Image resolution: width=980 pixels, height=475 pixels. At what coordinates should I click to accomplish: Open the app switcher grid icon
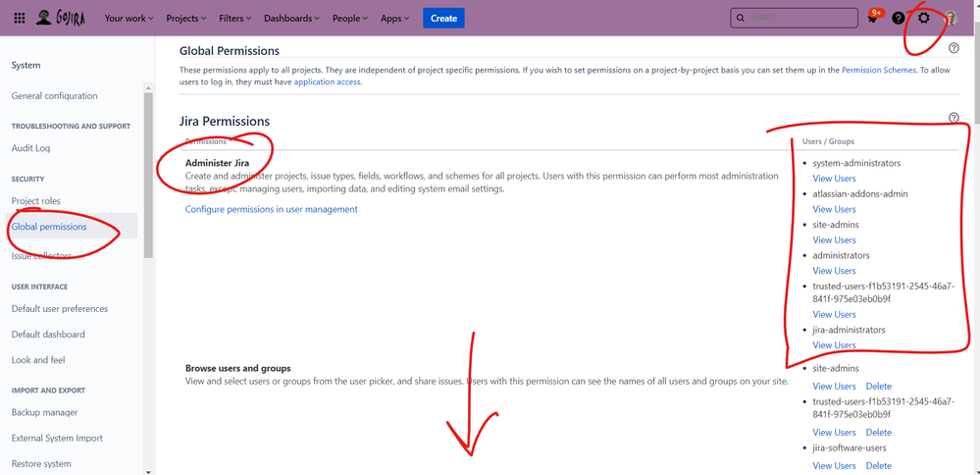coord(20,18)
